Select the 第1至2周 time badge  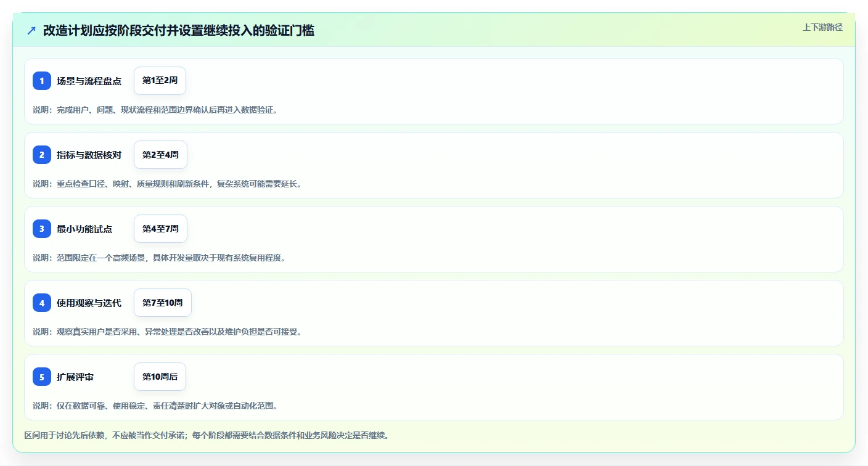tap(160, 81)
